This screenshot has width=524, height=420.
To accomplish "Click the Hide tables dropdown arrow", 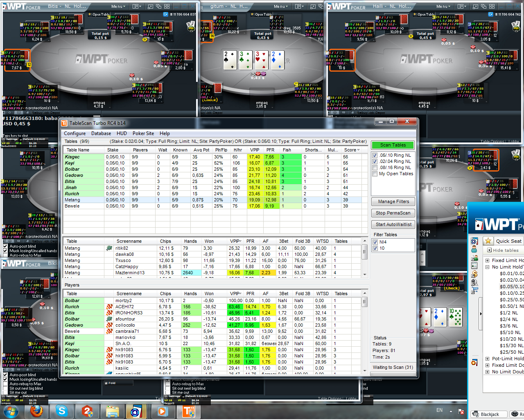I will point(489,250).
